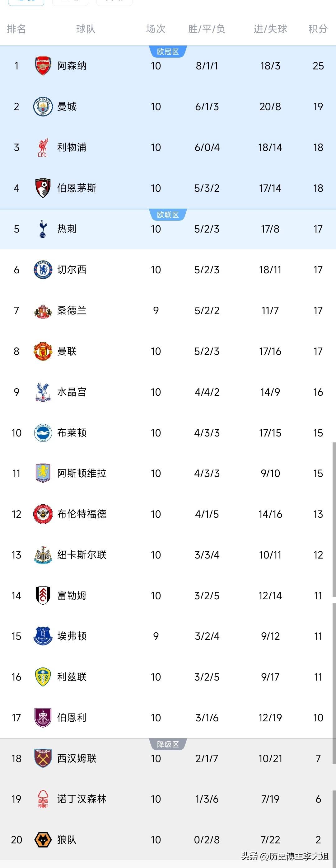The image size is (336, 868).
Task: Click the Crystal Palace eagle crest
Action: click(43, 392)
